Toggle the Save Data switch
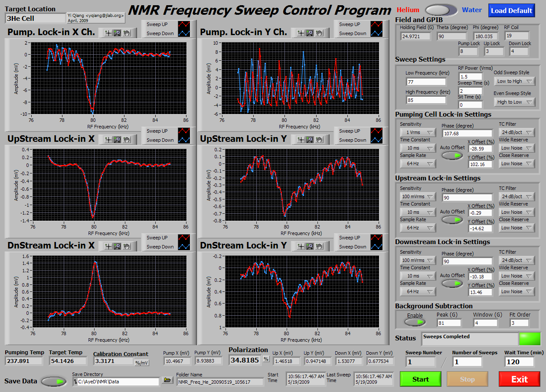This screenshot has height=392, width=546. click(54, 382)
